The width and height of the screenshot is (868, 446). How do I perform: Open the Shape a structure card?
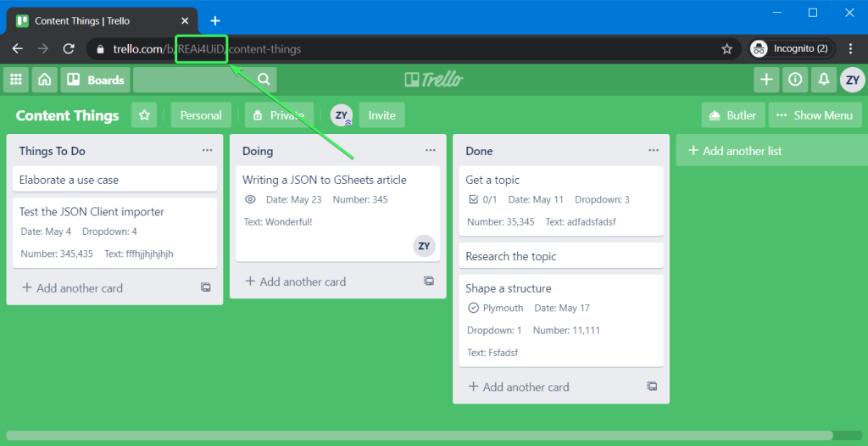point(561,321)
